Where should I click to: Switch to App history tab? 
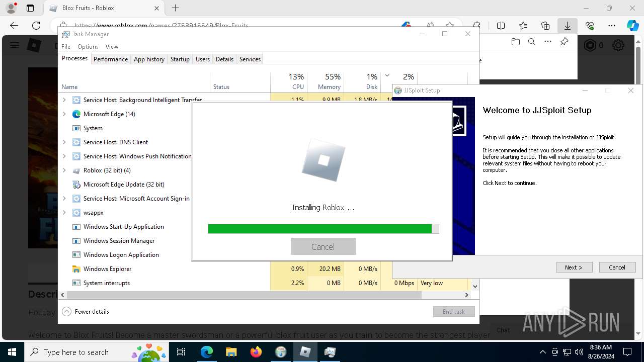(x=149, y=59)
